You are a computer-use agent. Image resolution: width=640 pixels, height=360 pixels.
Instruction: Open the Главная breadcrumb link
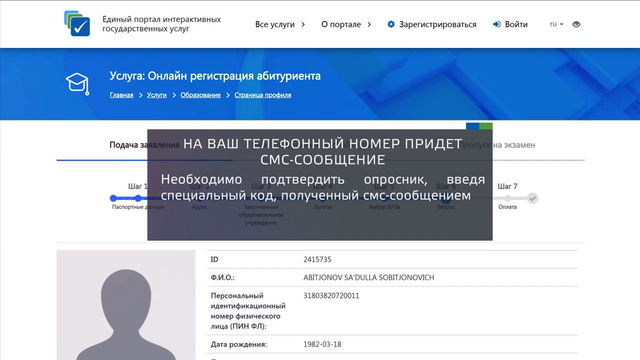[121, 95]
